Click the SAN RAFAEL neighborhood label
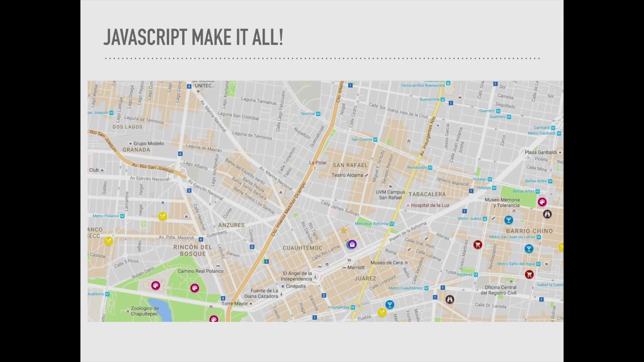 click(350, 165)
